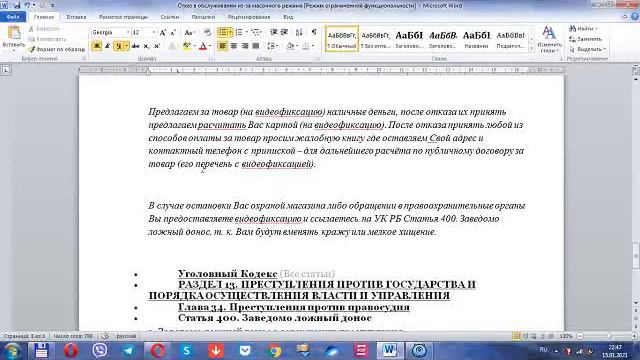The width and height of the screenshot is (640, 360).
Task: Decrease paragraph indent
Action: (x=273, y=32)
